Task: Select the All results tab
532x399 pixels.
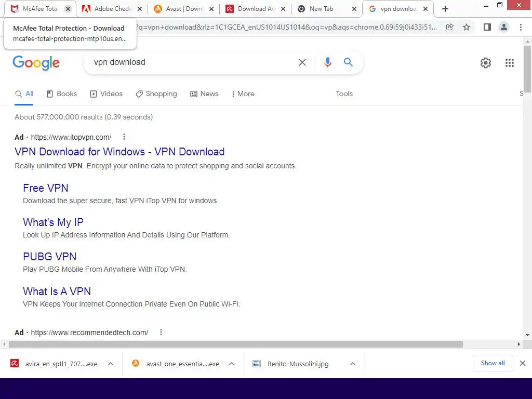Action: click(x=24, y=94)
